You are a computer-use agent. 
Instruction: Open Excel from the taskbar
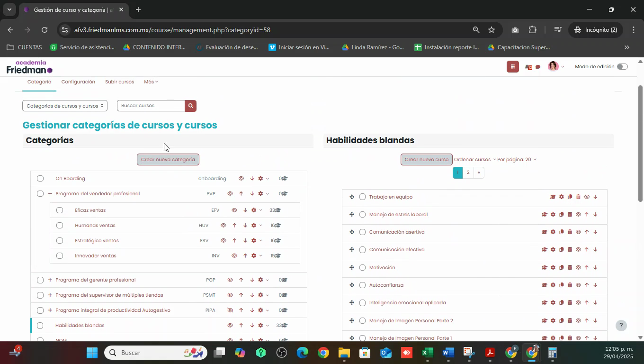[x=427, y=353]
